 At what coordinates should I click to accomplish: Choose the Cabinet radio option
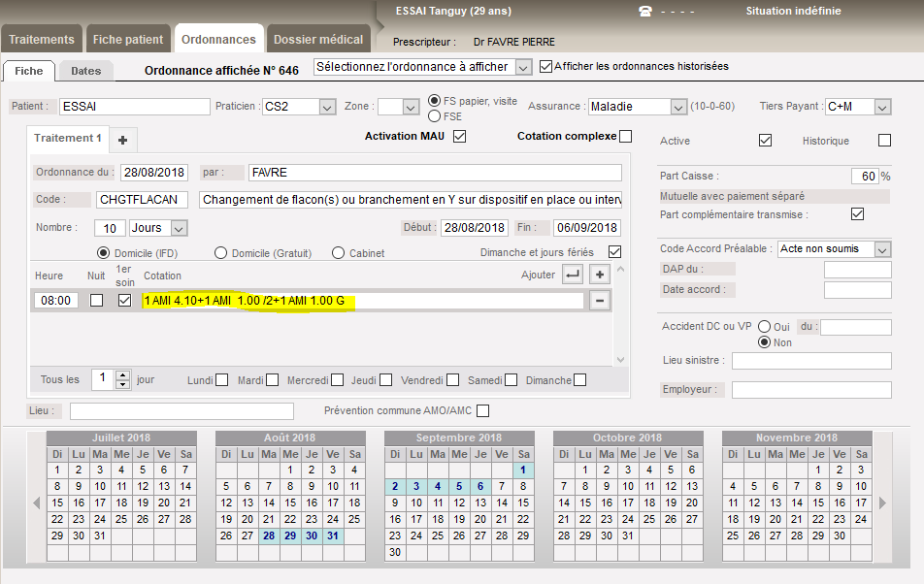(338, 253)
